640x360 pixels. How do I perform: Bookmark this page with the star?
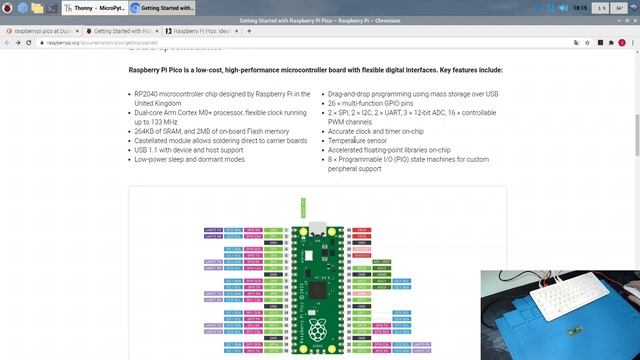click(x=587, y=43)
